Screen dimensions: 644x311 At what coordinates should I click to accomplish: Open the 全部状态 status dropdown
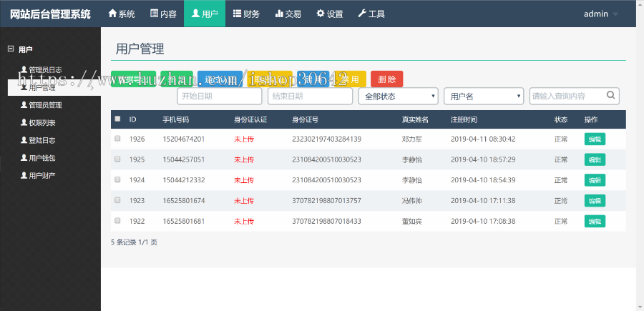click(398, 96)
